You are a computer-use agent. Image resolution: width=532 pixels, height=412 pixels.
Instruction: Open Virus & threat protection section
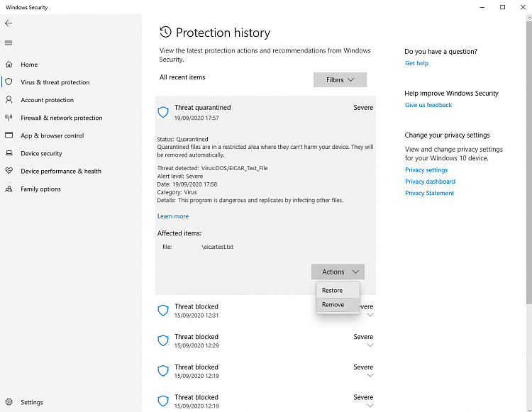55,82
